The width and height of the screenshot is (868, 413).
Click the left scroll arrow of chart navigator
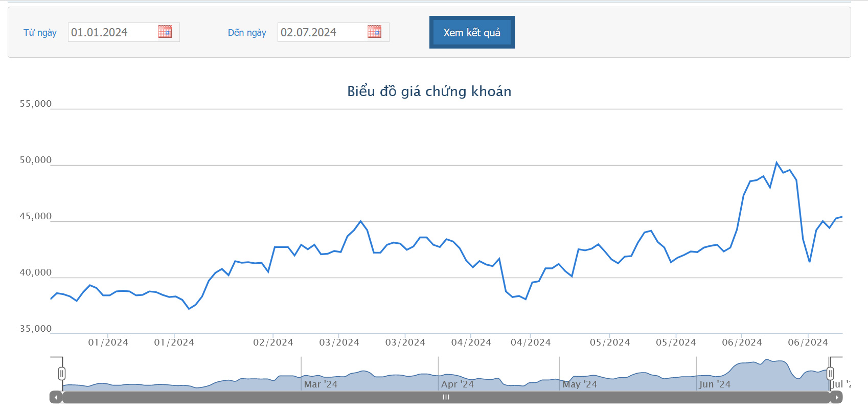point(56,397)
